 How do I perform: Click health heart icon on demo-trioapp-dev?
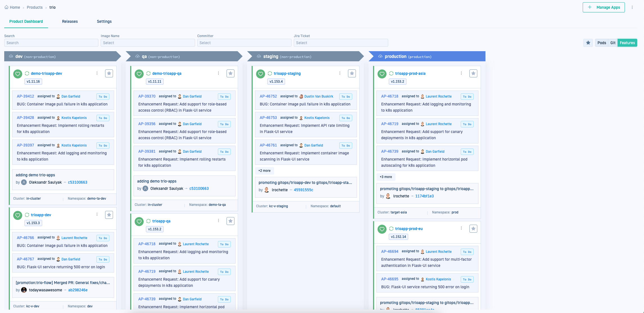point(18,74)
